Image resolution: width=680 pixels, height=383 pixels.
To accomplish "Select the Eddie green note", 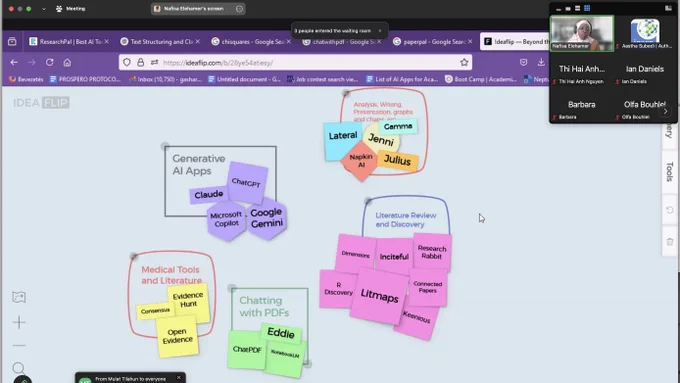I will coord(281,333).
